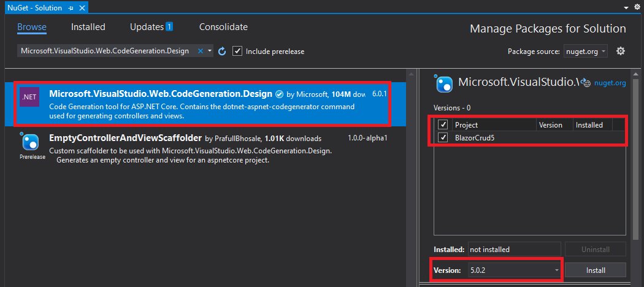Screen dimensions: 644x287
Task: Open the Version 5.0.2 dropdown
Action: [514, 270]
